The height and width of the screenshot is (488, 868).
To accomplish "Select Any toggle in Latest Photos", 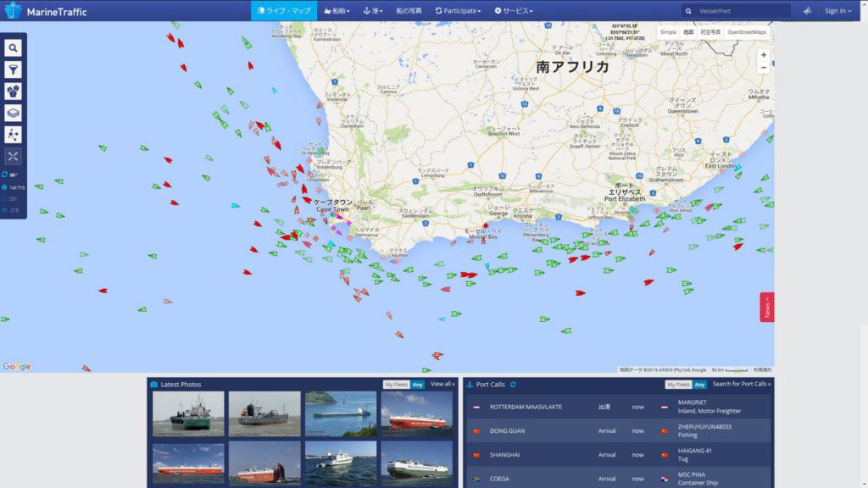I will click(417, 385).
